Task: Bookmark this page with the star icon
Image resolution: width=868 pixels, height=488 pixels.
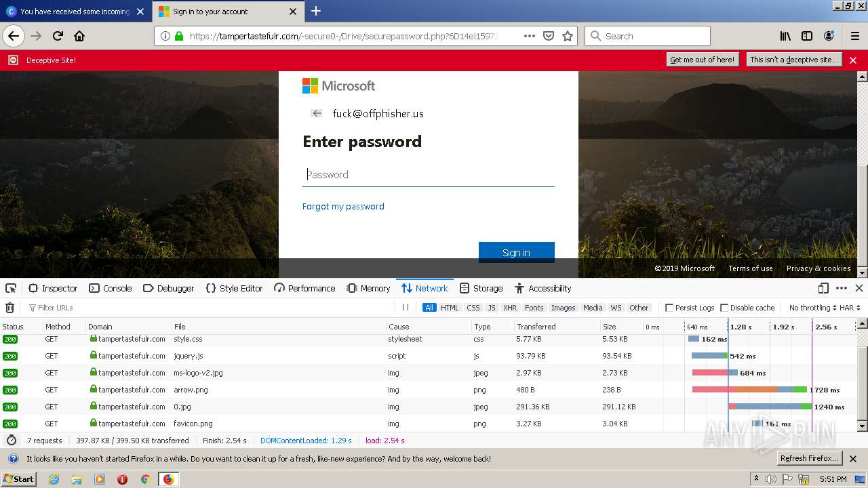Action: (568, 36)
